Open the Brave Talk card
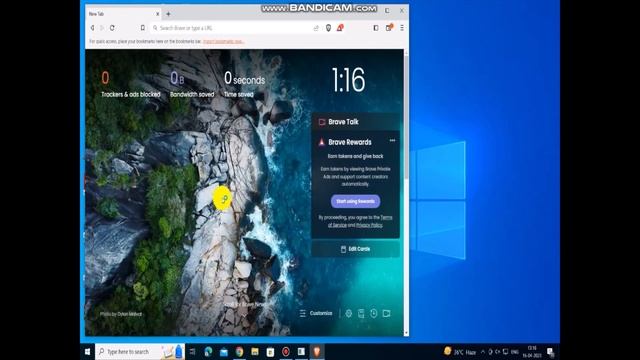Screen dimensions: 640x360 click(x=356, y=122)
